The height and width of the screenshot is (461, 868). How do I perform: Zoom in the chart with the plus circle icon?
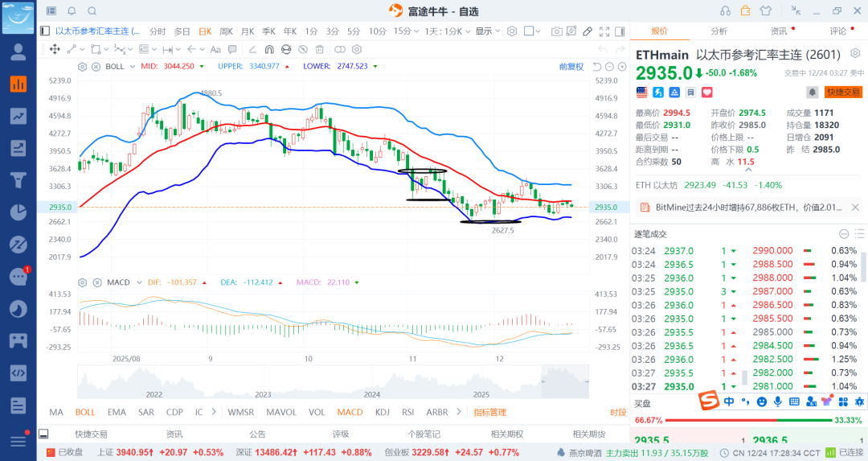pos(622,67)
